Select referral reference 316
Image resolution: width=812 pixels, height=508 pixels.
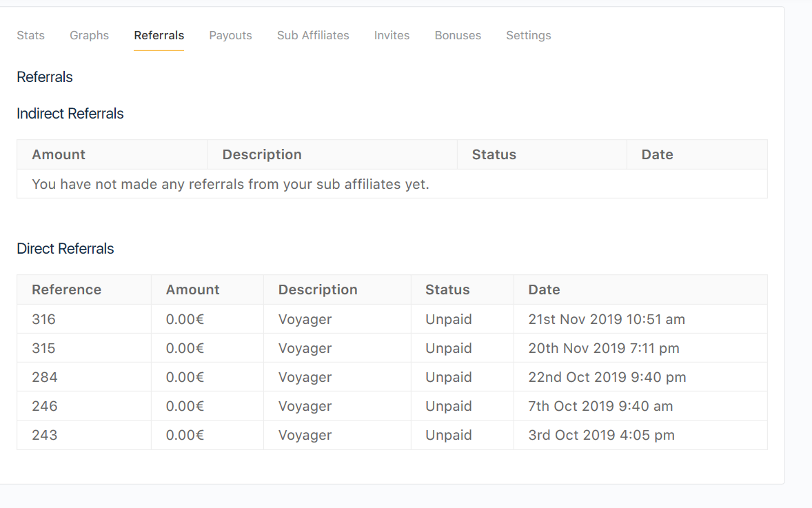tap(43, 319)
